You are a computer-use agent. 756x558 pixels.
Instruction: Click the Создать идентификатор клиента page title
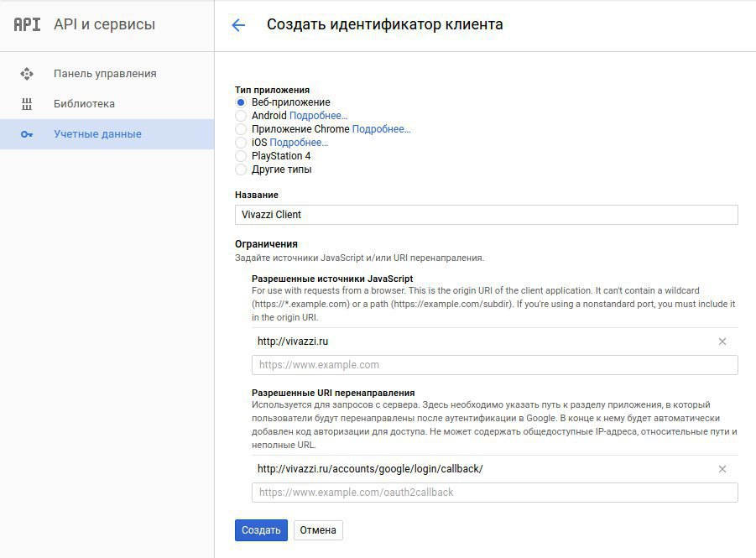(385, 24)
